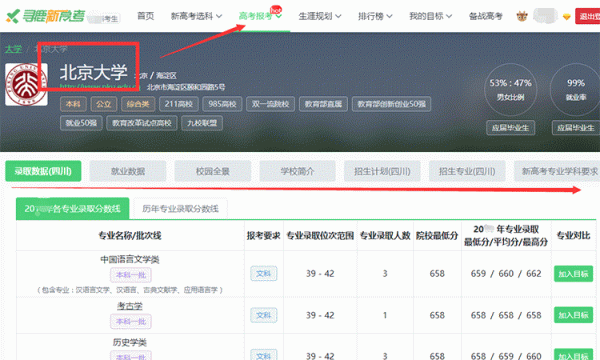Expand the 排行榜 dropdown menu
This screenshot has width=600, height=360.
pos(375,16)
